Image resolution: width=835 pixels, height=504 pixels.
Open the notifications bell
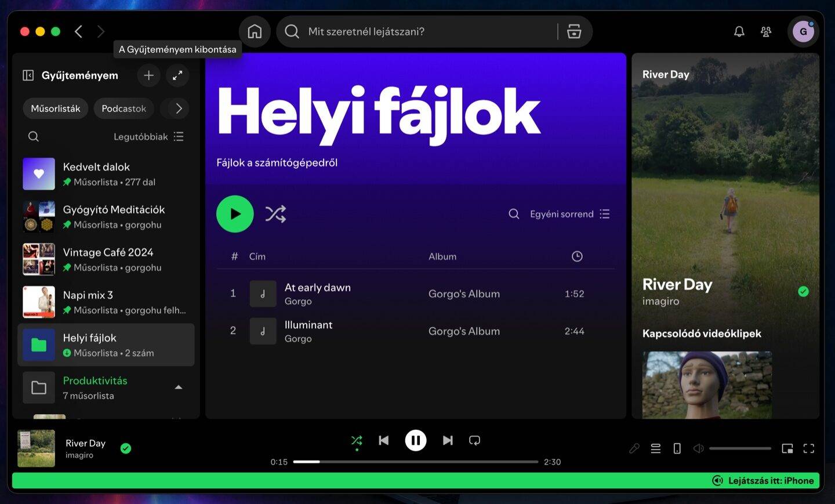[739, 31]
